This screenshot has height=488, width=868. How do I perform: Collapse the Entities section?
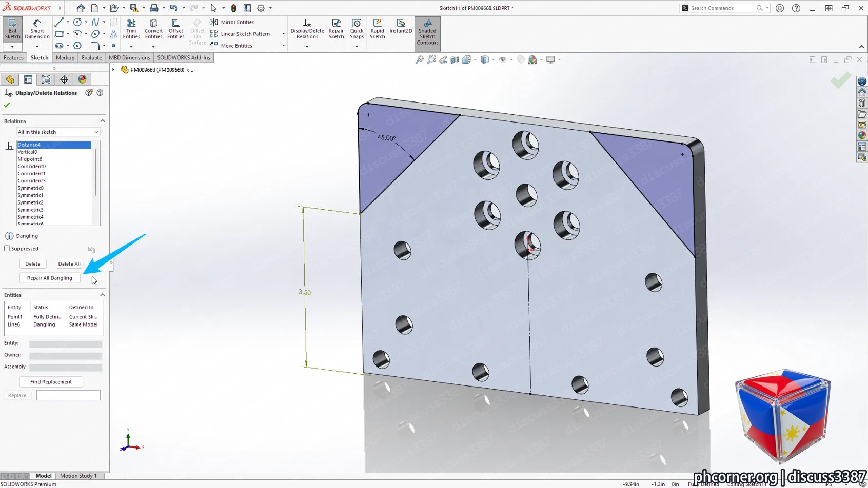[102, 295]
